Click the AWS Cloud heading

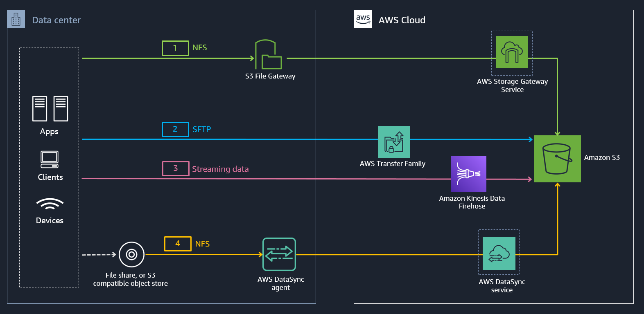(x=402, y=20)
